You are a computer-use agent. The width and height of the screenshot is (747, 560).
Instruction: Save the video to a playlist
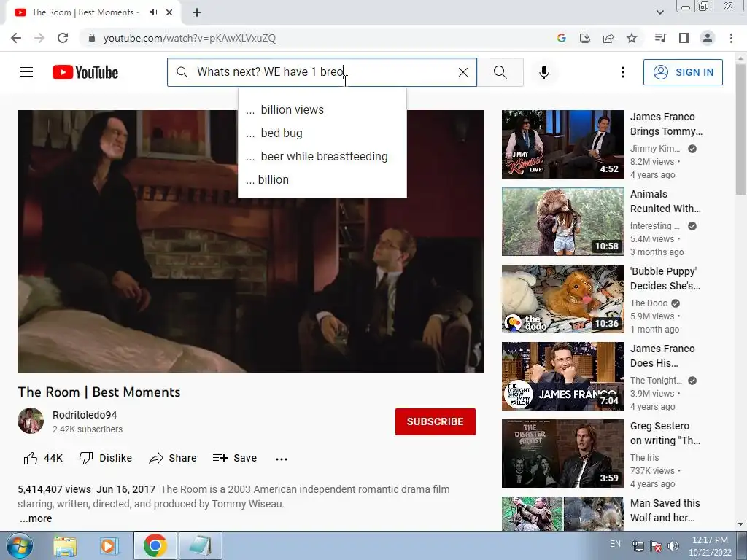(234, 458)
